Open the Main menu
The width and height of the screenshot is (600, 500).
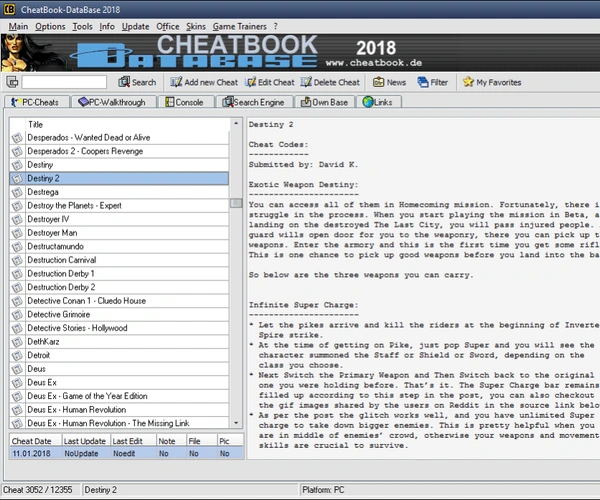tap(18, 26)
